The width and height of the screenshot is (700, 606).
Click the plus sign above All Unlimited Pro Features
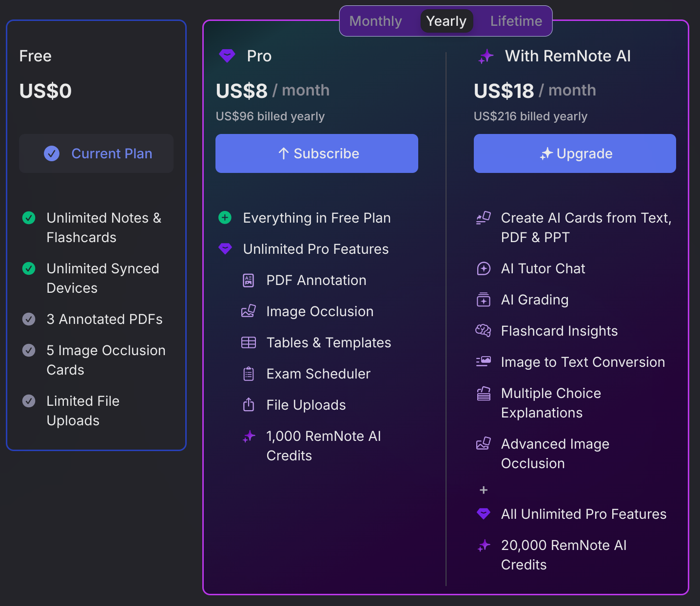click(x=484, y=490)
